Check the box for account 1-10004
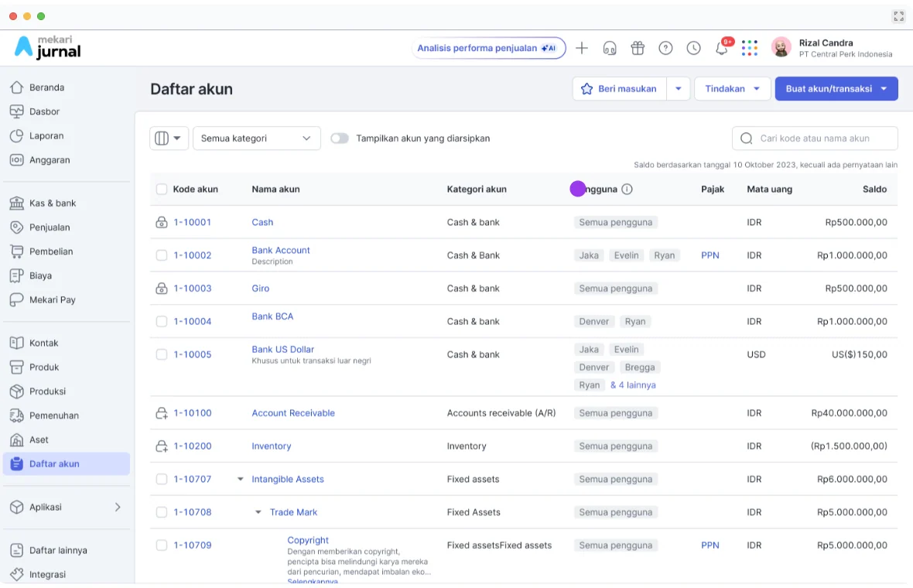The height and width of the screenshot is (588, 913). [x=162, y=321]
